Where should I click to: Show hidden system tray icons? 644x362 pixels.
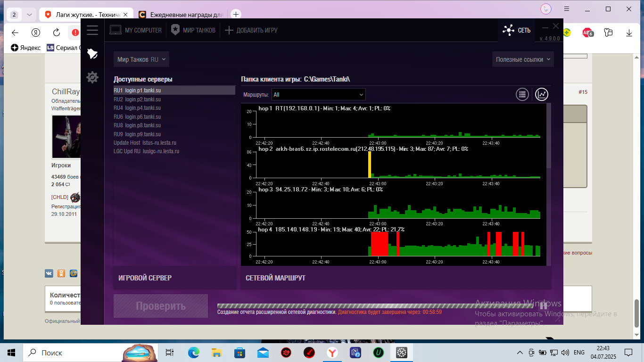tap(520, 353)
